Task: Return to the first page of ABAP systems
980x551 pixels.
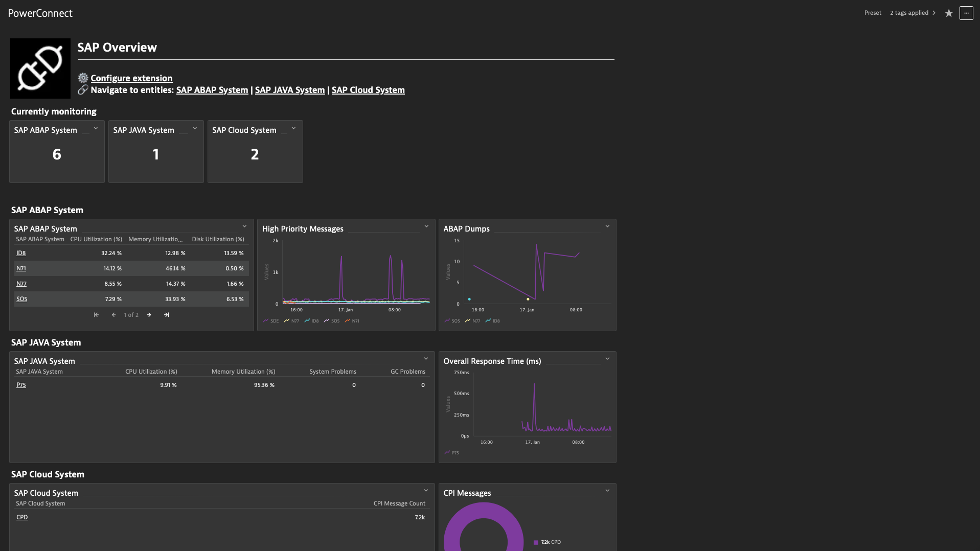Action: point(96,315)
